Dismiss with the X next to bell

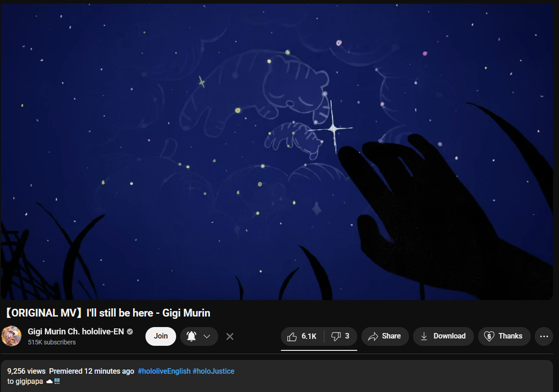pos(230,336)
